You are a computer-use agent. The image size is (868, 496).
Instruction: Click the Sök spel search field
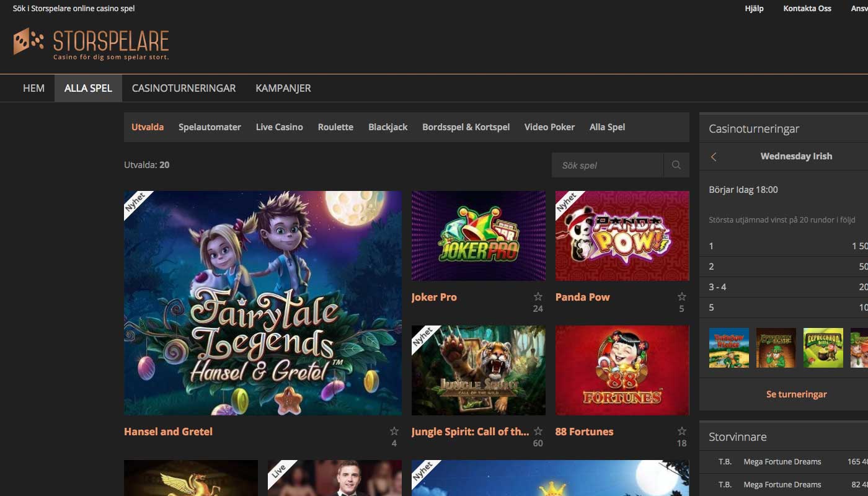click(608, 165)
